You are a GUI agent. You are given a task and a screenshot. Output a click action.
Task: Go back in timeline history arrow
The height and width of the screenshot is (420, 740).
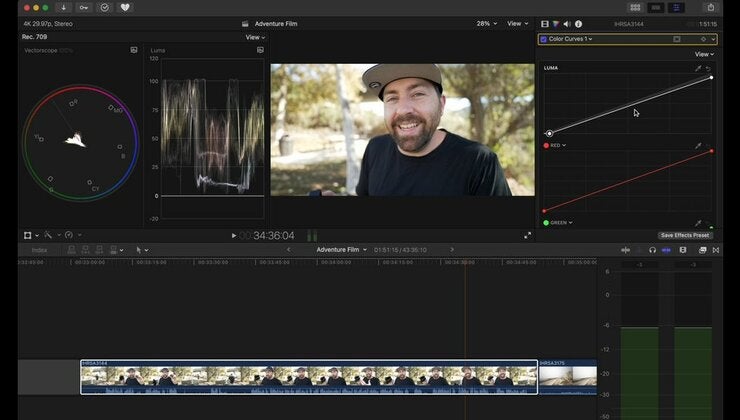click(x=289, y=250)
